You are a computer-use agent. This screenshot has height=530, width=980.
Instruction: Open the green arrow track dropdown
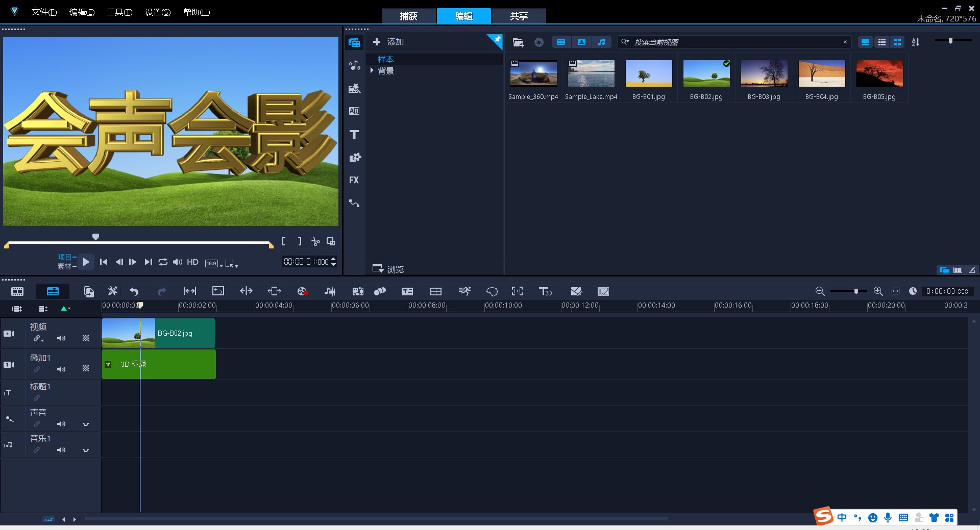click(65, 308)
